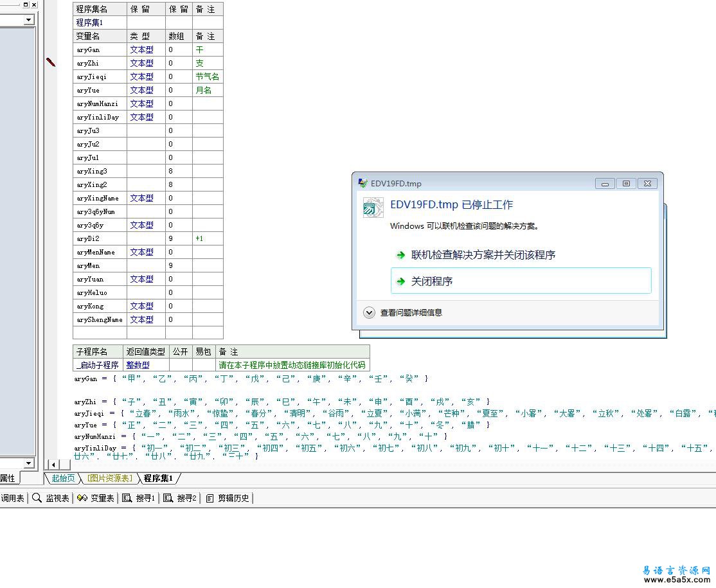Click the array value 8 of aryXing3
This screenshot has height=588, width=716.
coord(179,171)
